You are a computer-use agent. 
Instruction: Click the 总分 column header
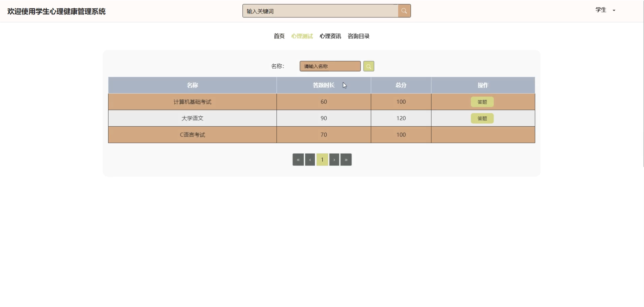pyautogui.click(x=401, y=85)
